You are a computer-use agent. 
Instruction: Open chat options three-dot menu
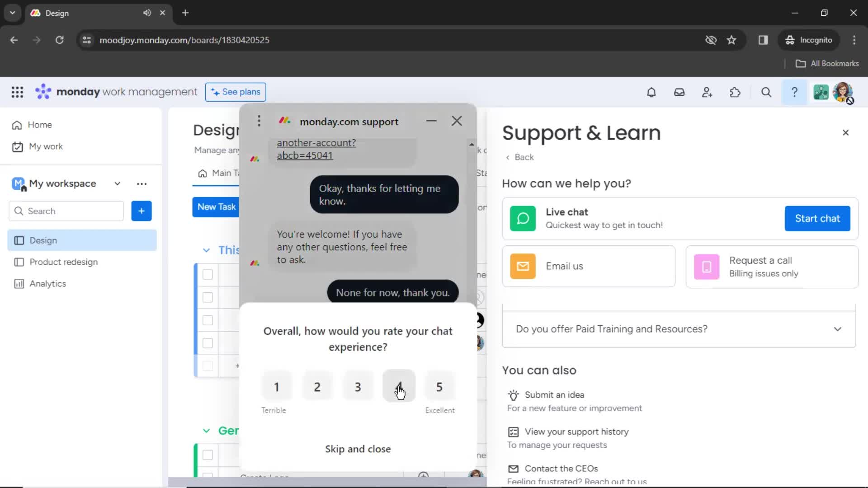coord(259,121)
